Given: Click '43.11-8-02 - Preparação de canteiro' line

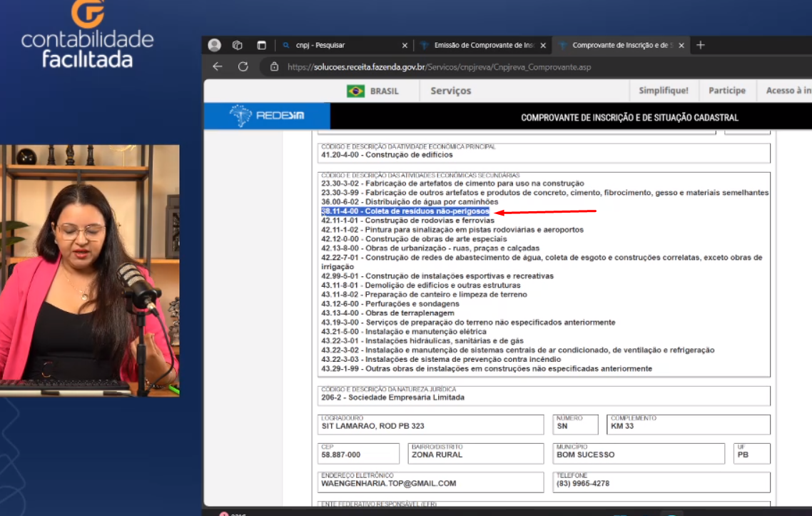Looking at the screenshot, I should point(424,295).
